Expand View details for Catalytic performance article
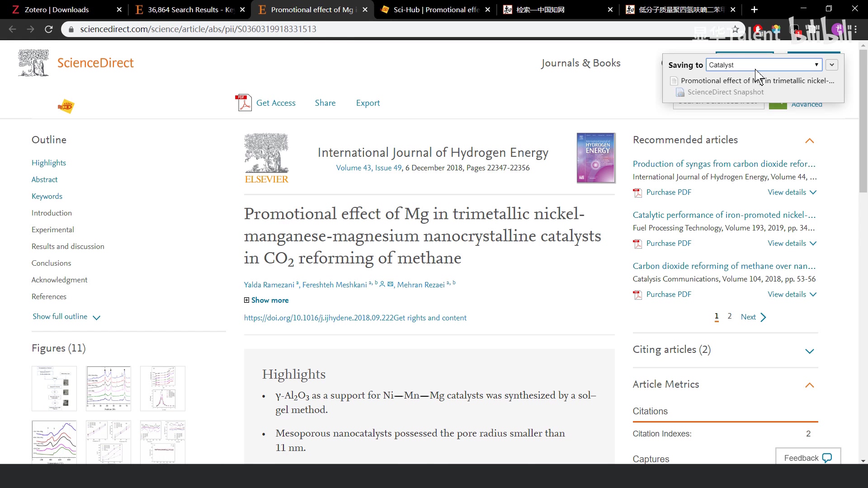Screen dimensions: 868x488 coord(792,243)
